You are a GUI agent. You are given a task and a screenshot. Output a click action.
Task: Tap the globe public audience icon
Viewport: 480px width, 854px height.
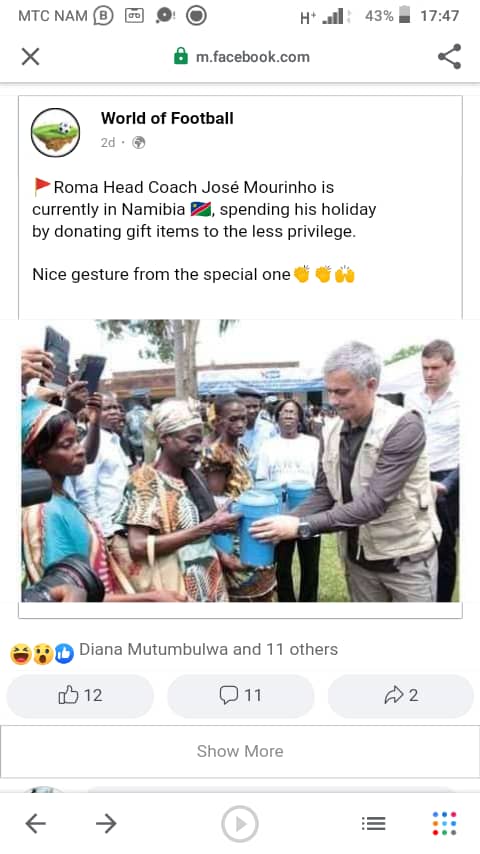[139, 143]
